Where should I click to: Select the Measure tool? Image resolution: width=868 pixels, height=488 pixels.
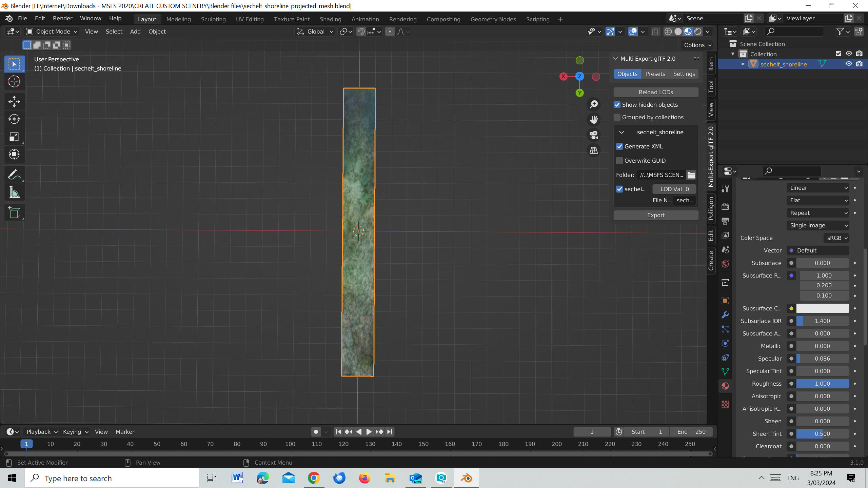[14, 192]
